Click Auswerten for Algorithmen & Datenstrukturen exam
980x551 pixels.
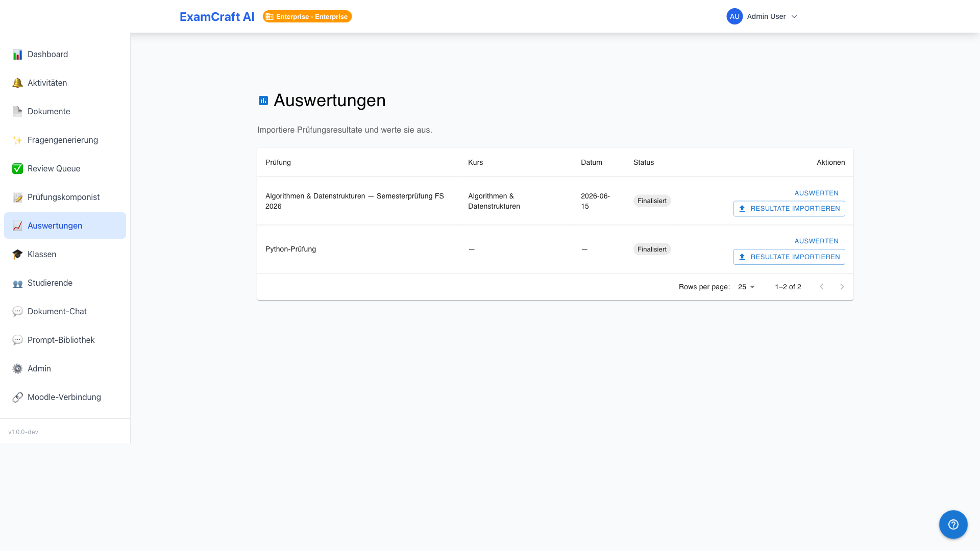(x=816, y=193)
